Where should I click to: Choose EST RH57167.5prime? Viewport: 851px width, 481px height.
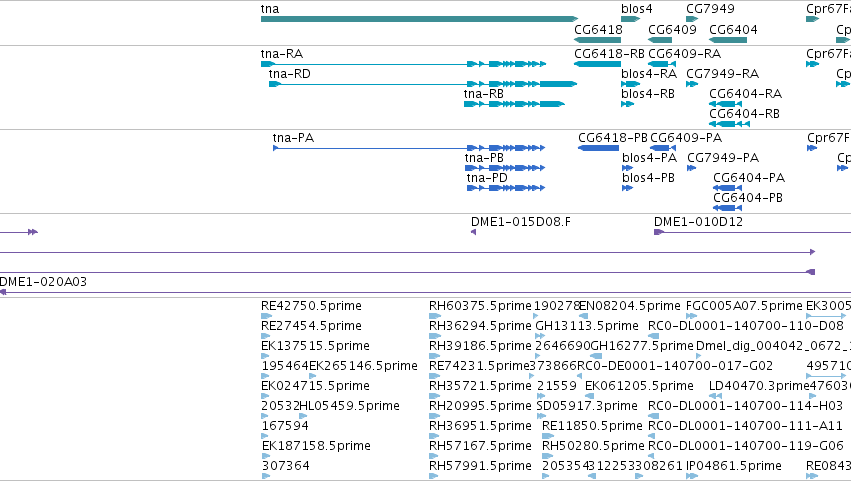[x=480, y=446]
